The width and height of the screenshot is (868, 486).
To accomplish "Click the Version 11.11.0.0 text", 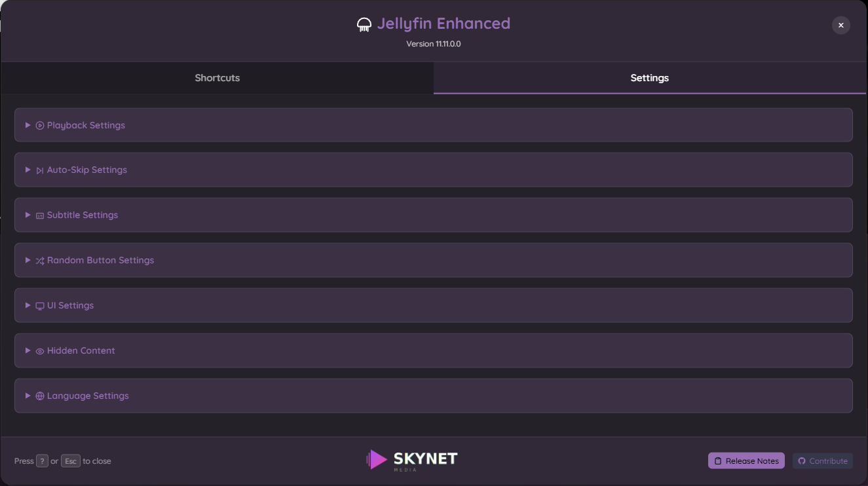I will point(434,44).
